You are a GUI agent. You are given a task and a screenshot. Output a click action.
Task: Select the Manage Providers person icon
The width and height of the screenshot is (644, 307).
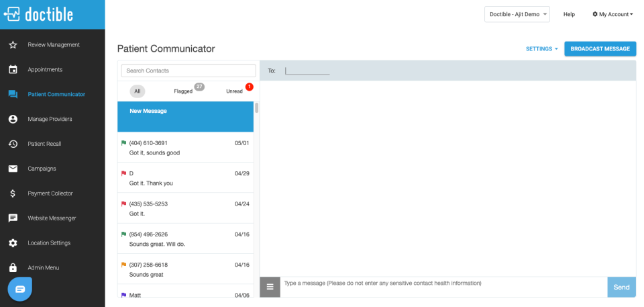[x=13, y=119]
